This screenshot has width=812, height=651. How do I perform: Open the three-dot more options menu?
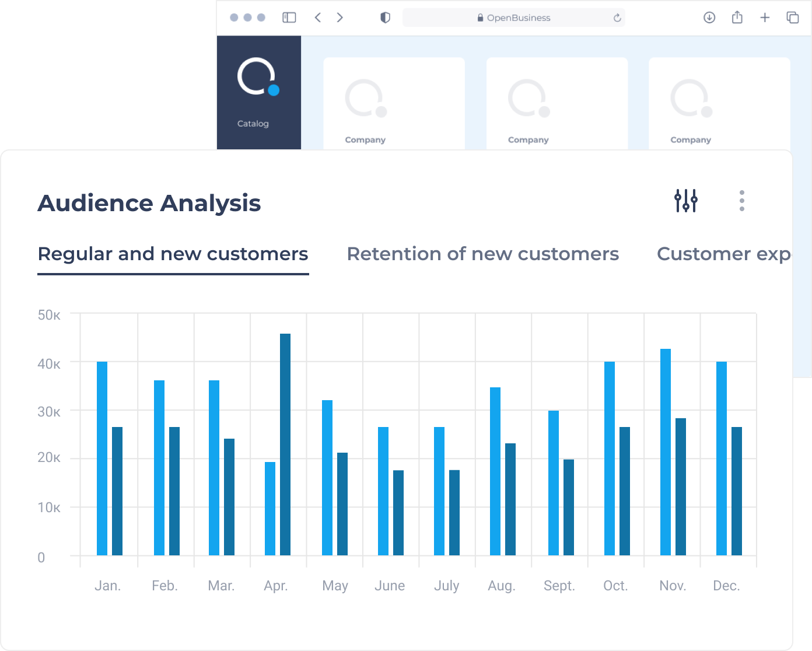[741, 201]
